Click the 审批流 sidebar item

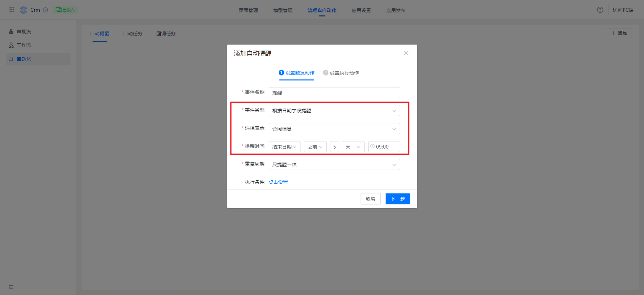pyautogui.click(x=38, y=32)
